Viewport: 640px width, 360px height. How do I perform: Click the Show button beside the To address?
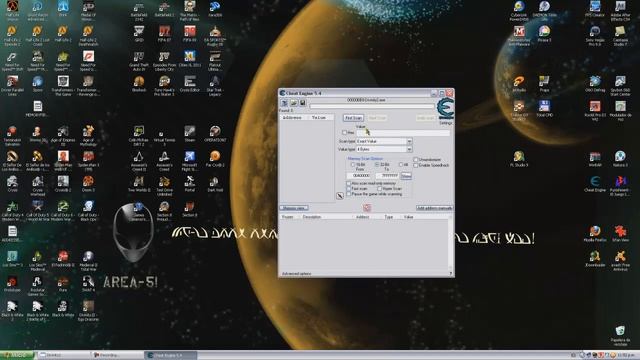pos(406,176)
